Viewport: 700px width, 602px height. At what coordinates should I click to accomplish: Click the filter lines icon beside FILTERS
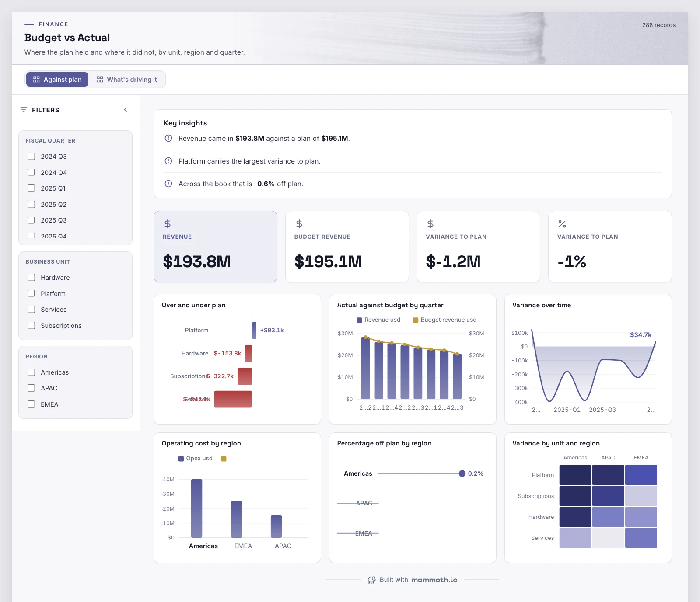pos(24,110)
